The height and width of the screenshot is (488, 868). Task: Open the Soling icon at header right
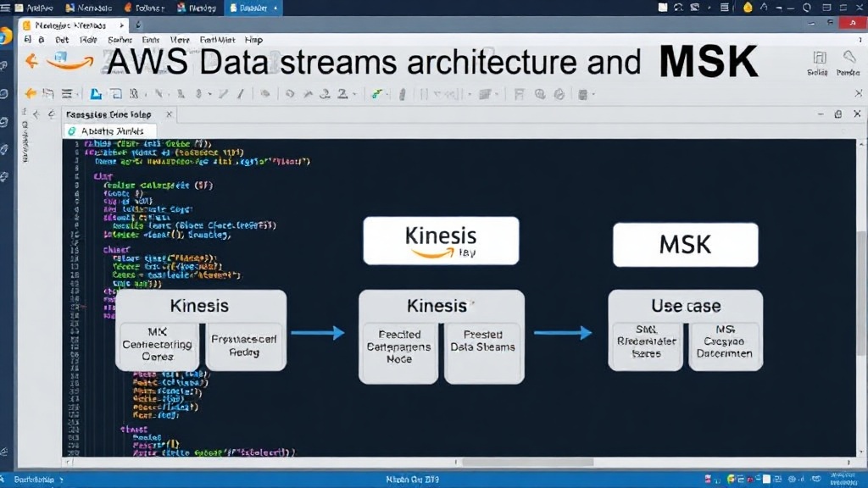[x=818, y=63]
